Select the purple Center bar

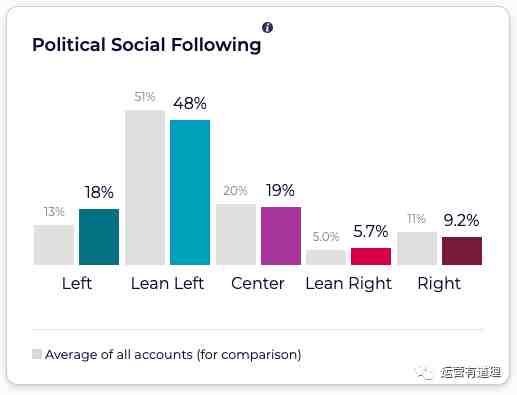tap(281, 236)
